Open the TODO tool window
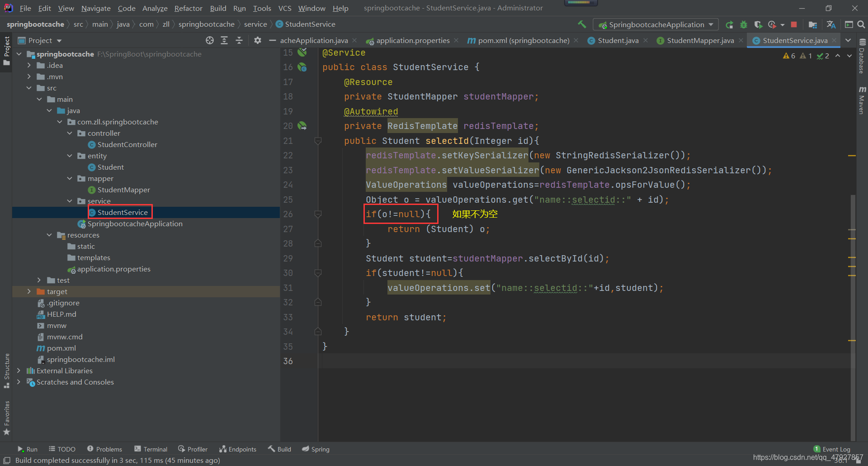Image resolution: width=868 pixels, height=466 pixels. click(62, 449)
